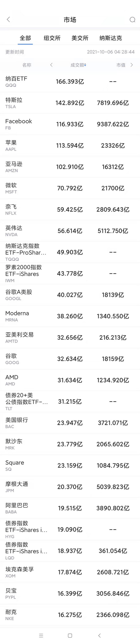
Task: Tap Android home square icon
Action: point(70,635)
